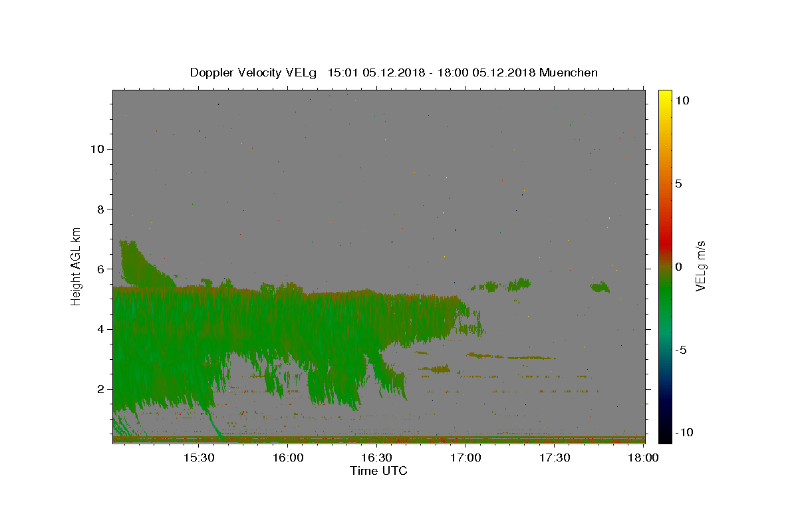The height and width of the screenshot is (532, 798).
Task: Click the 'VELg m/s' colorbar label
Action: 700,266
